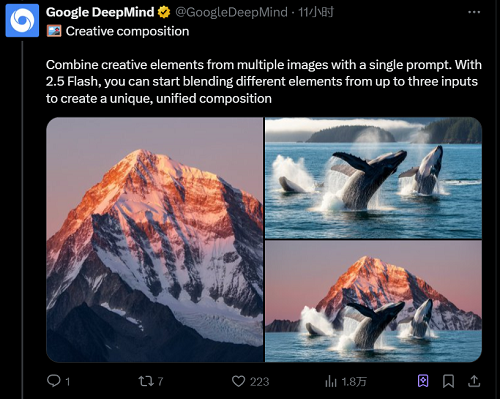Click the purple bookmark extension icon
500x399 pixels.
(x=423, y=381)
